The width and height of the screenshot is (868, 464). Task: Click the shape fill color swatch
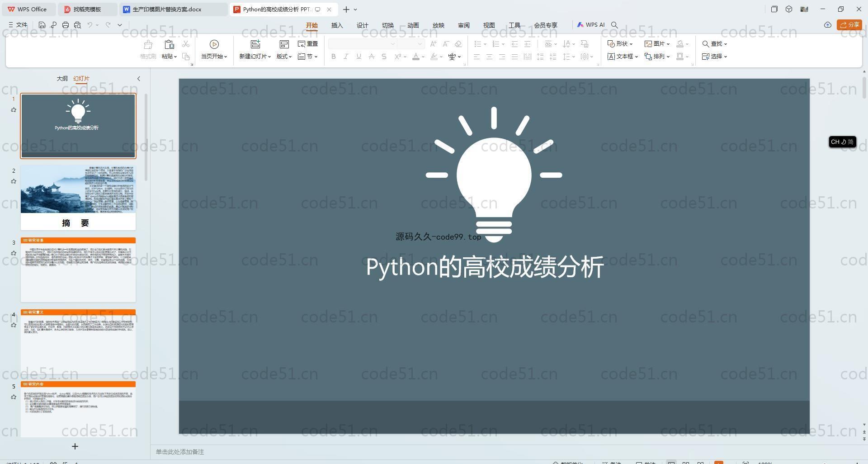click(x=680, y=44)
